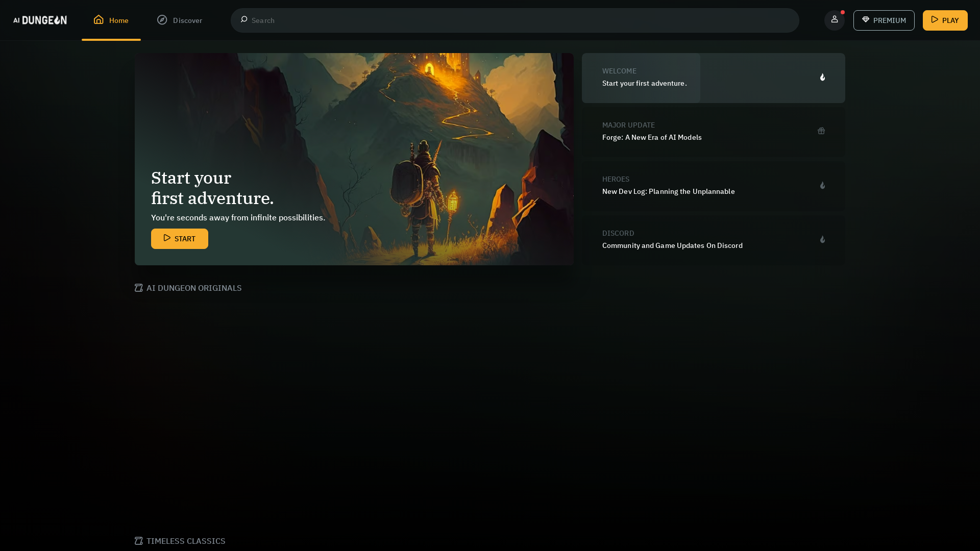Click gift icon on MAJOR UPDATE card

point(821,131)
